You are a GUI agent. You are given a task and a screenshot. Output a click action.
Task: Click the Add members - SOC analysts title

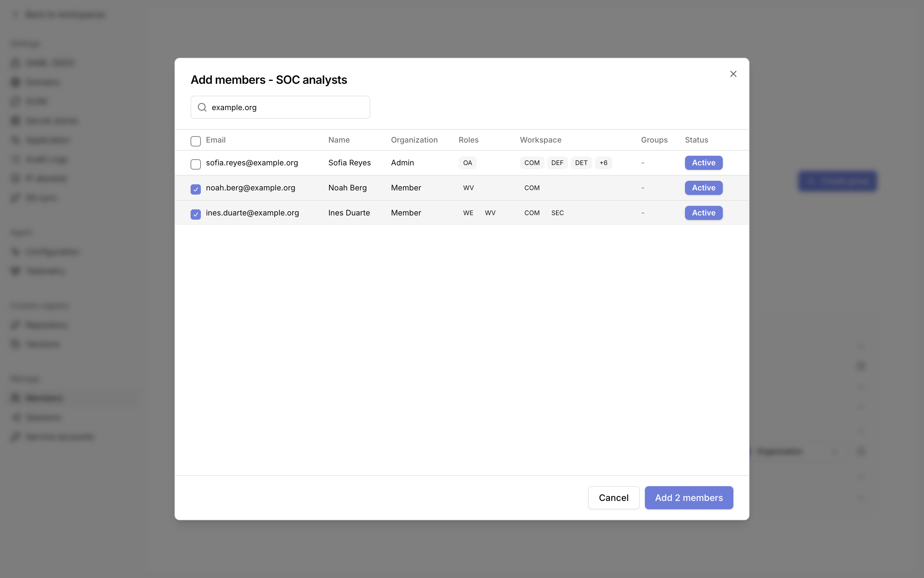pos(269,80)
